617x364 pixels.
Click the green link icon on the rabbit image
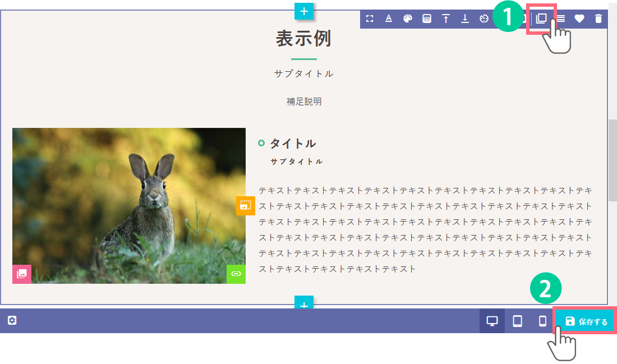(x=236, y=274)
